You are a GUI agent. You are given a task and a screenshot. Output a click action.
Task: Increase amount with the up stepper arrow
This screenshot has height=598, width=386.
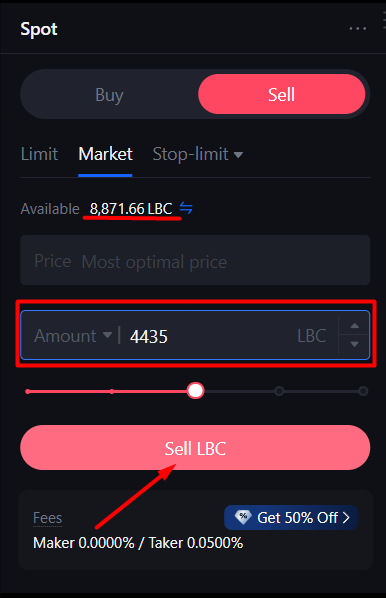click(x=355, y=325)
